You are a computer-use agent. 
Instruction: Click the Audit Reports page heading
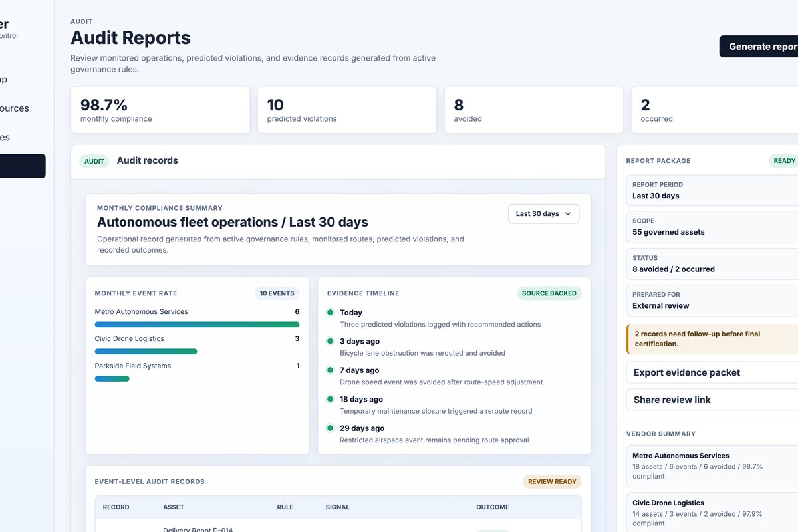click(130, 38)
